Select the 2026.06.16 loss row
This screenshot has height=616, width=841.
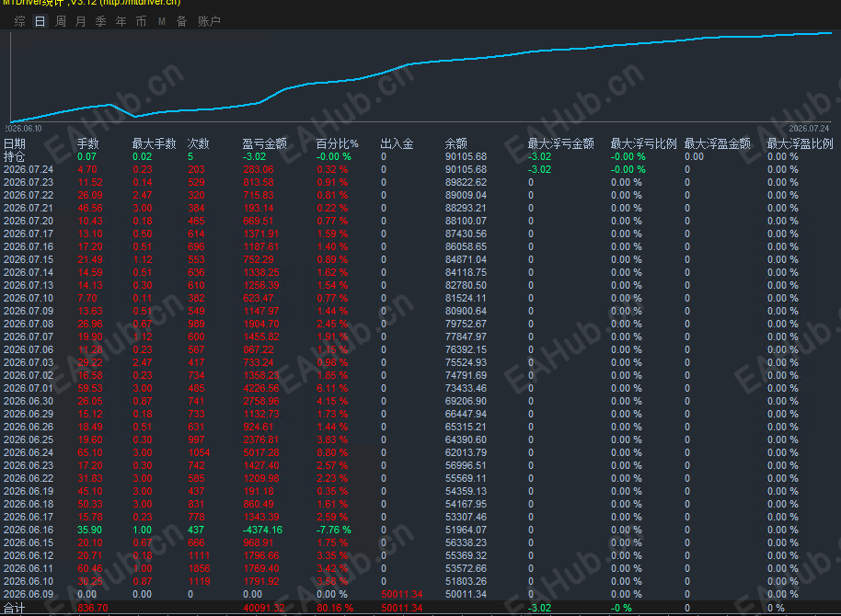(x=420, y=530)
